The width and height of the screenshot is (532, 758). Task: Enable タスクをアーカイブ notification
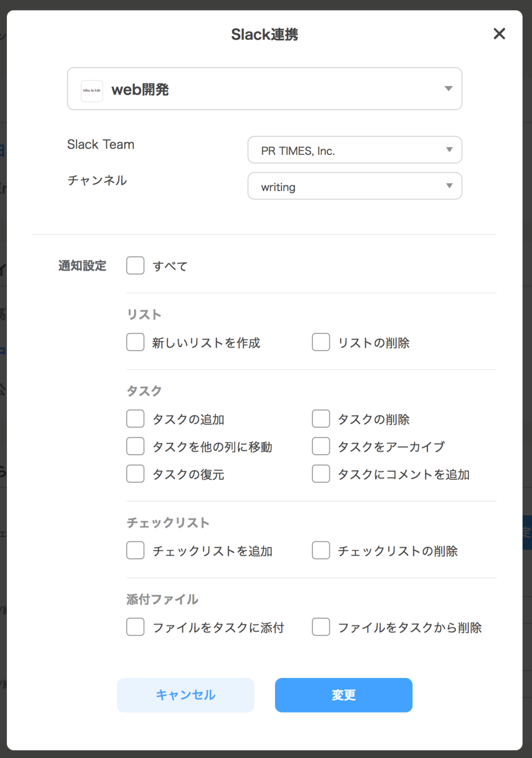tap(320, 446)
